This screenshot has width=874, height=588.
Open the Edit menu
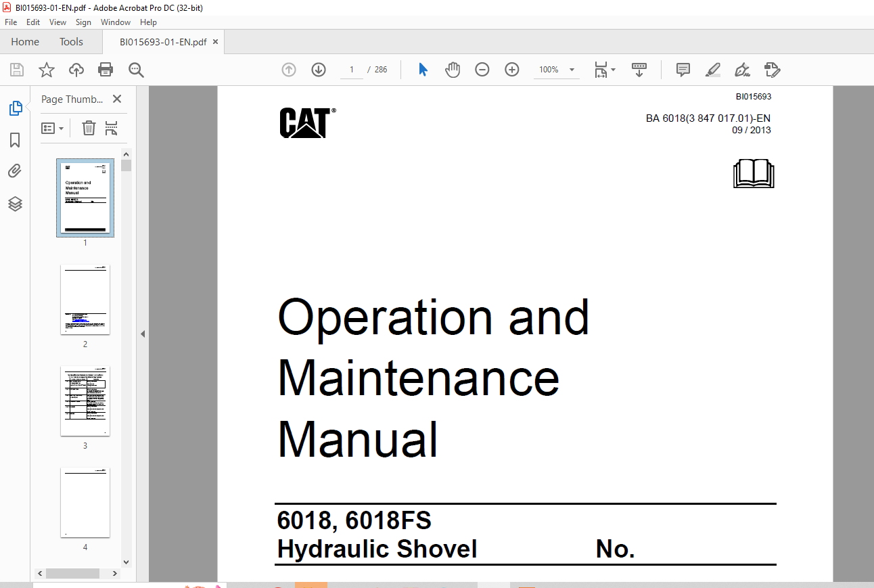pos(33,22)
